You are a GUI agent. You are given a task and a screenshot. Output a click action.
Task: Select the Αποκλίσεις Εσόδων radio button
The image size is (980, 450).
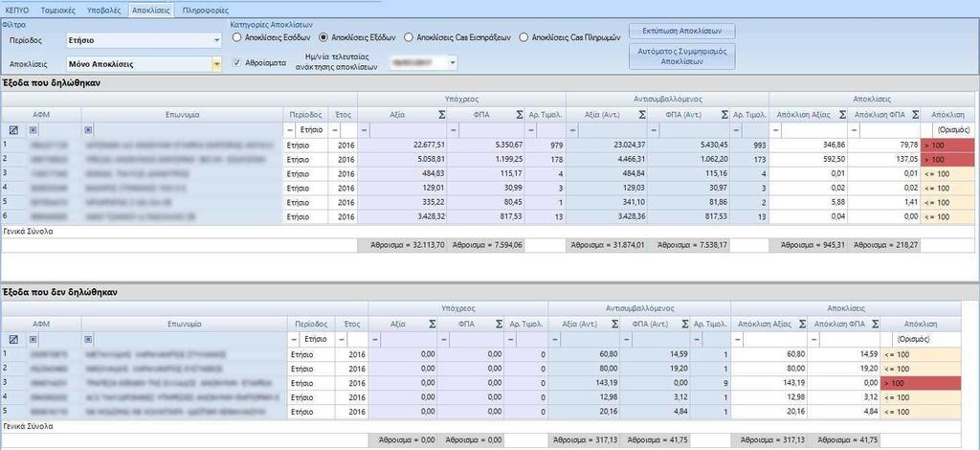(236, 37)
